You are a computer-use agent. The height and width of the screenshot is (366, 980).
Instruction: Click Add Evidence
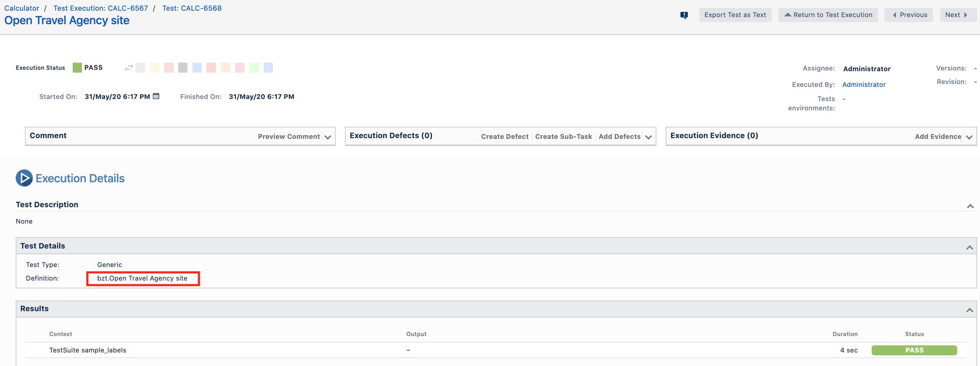click(x=938, y=136)
